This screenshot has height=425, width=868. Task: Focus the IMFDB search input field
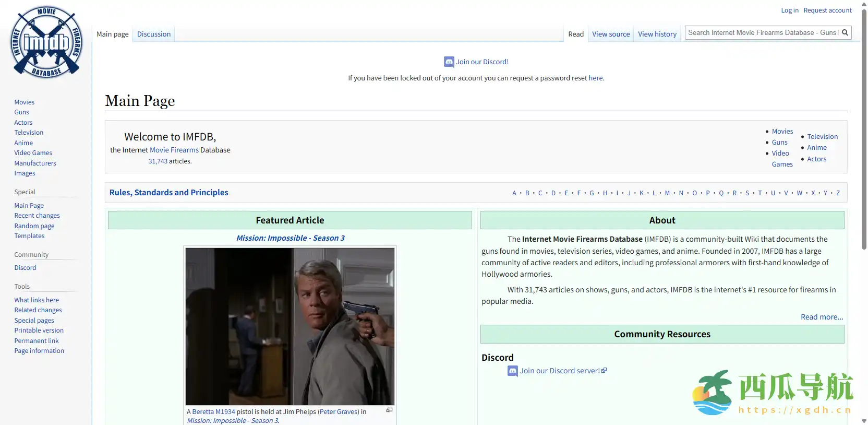point(762,33)
